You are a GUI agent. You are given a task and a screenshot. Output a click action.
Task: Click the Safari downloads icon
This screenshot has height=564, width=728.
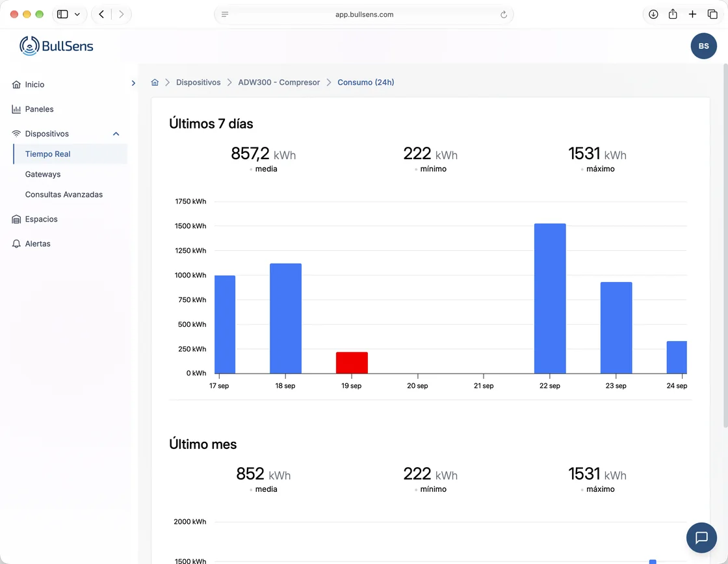click(x=653, y=14)
